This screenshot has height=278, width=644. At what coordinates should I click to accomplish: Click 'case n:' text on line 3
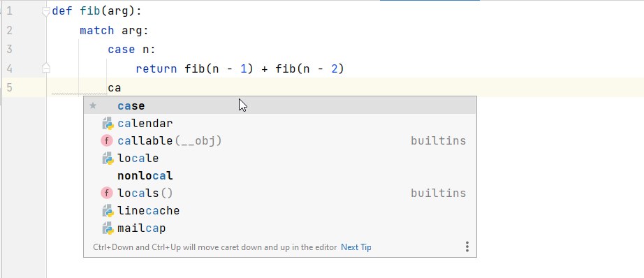pyautogui.click(x=131, y=50)
